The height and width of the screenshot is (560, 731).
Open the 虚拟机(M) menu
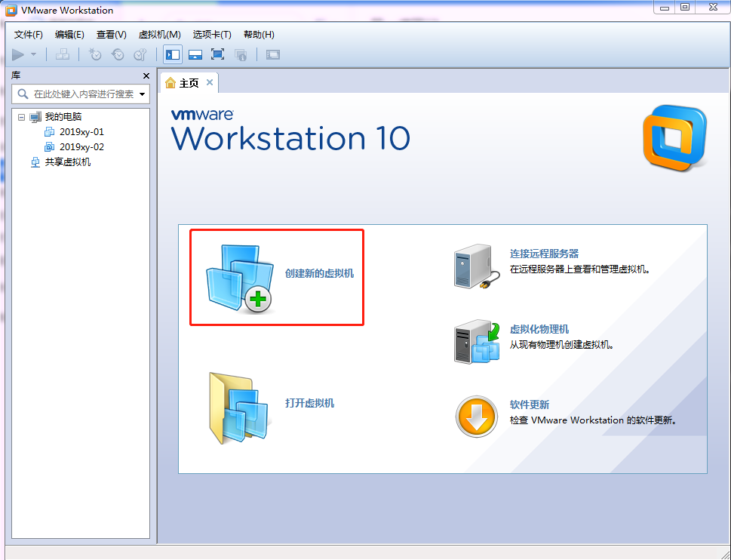[x=159, y=35]
